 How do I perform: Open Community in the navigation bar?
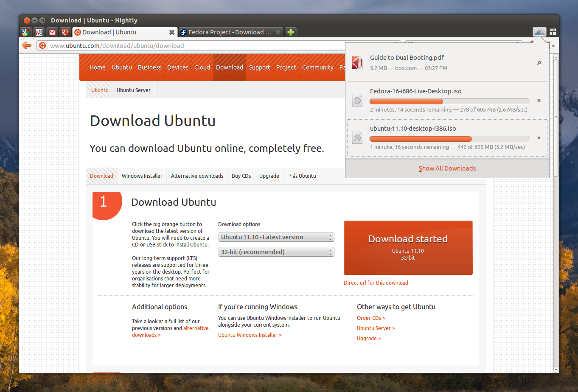[x=318, y=67]
